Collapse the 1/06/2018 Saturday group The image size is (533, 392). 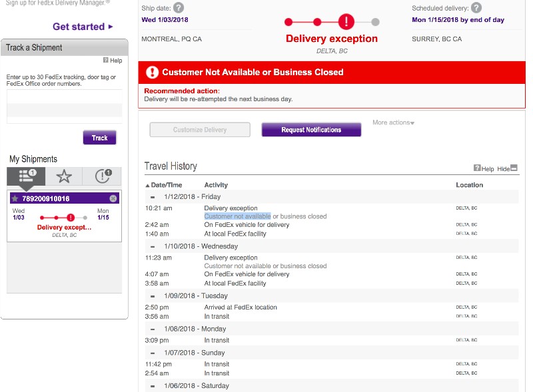pyautogui.click(x=153, y=386)
